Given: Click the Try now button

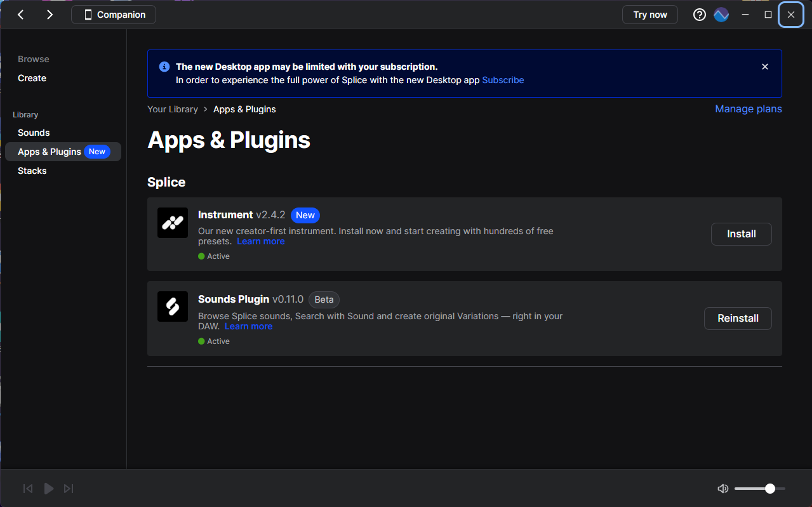Looking at the screenshot, I should click(x=650, y=15).
